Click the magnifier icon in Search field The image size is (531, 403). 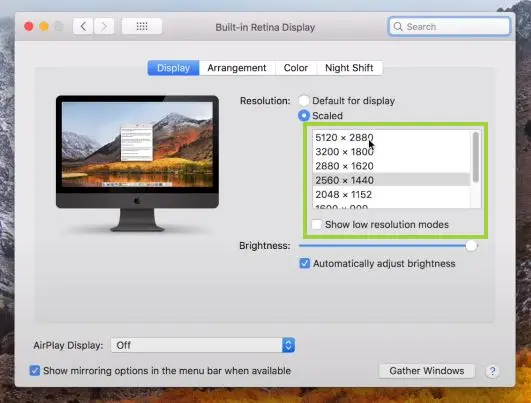[398, 27]
